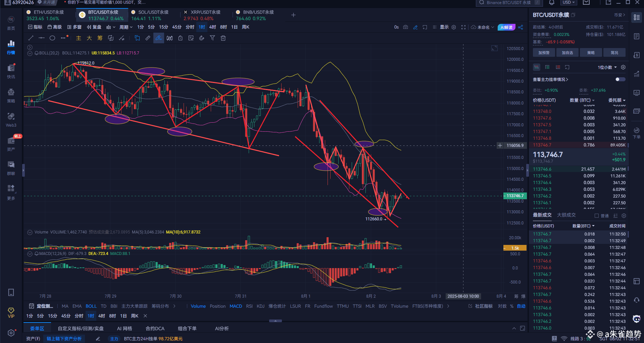The image size is (644, 343).
Task: Open the 周期 period dropdown
Action: coord(126,27)
